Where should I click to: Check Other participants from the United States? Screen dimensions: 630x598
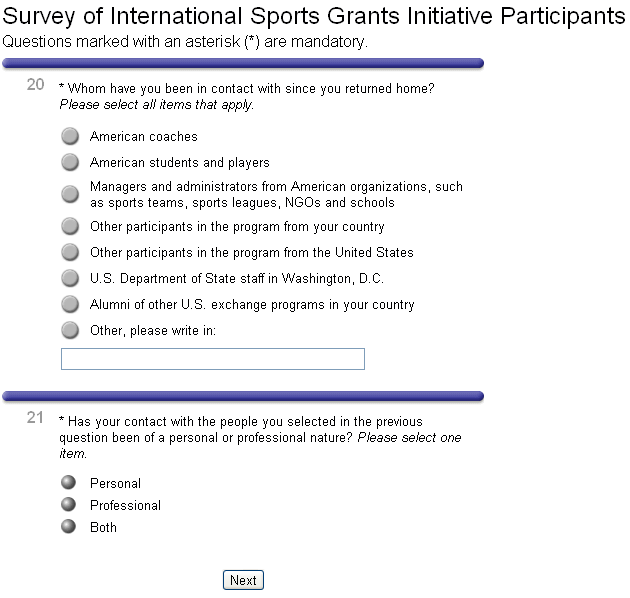[x=70, y=253]
